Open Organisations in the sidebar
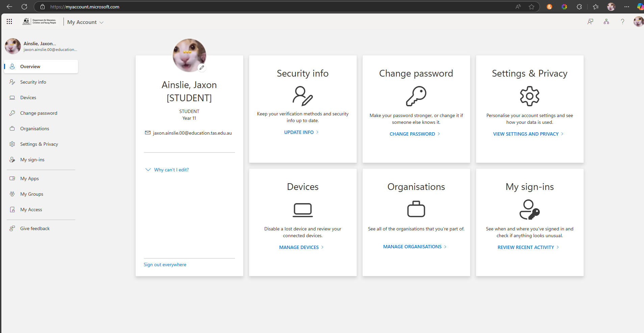 (x=41, y=129)
